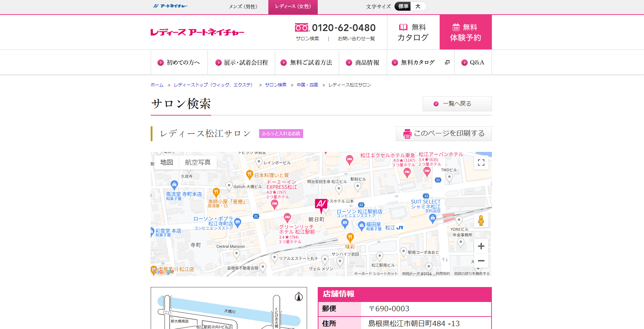644x329 pixels.
Task: Open 初めての方へ menu item
Action: click(179, 62)
